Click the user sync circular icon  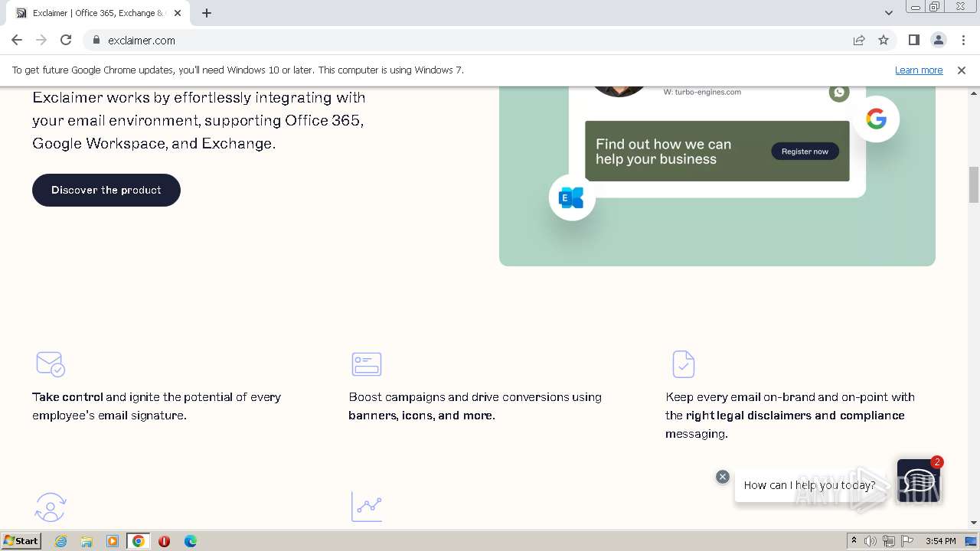click(51, 507)
